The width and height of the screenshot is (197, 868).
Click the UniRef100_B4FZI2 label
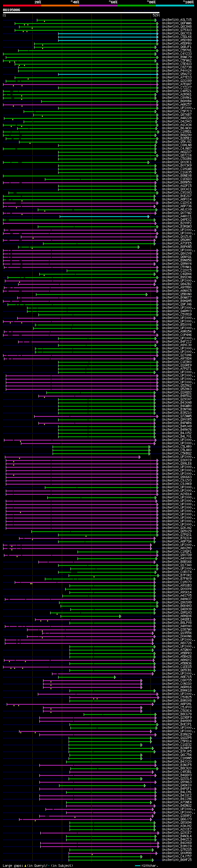click(x=177, y=342)
